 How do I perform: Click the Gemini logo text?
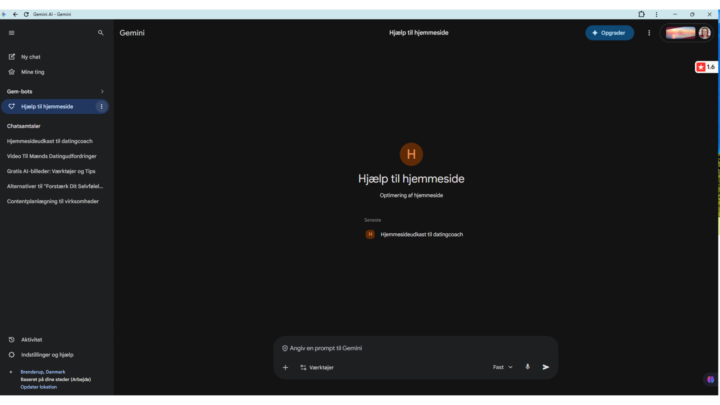click(x=132, y=33)
